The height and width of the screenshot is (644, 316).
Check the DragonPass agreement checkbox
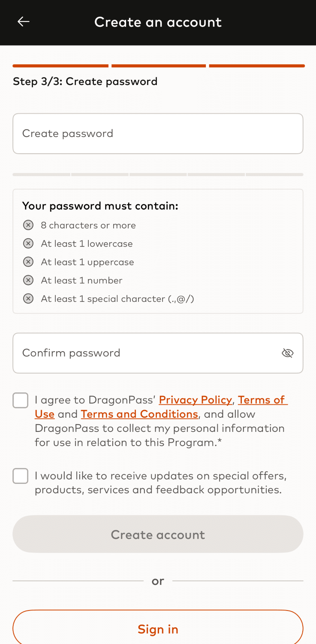[x=21, y=400]
